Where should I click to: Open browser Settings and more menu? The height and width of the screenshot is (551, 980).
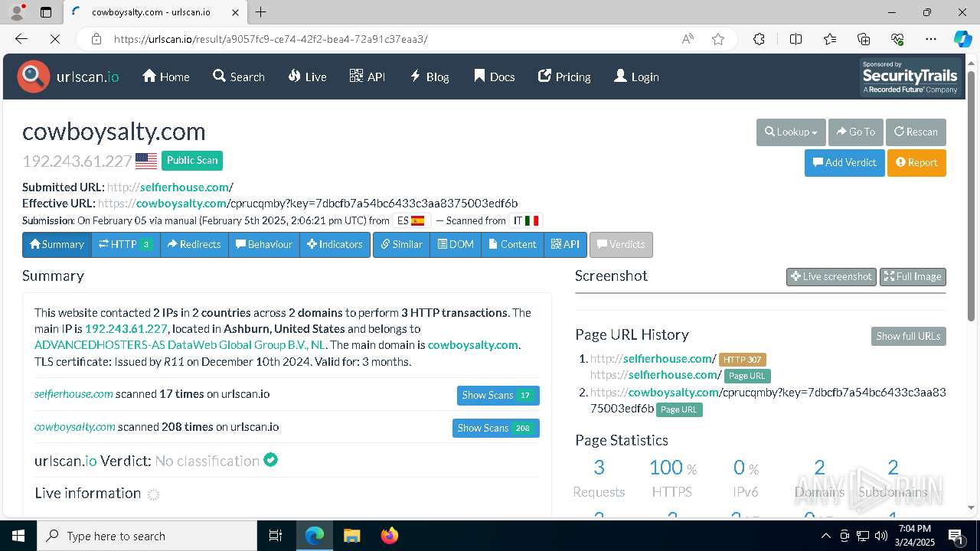[x=931, y=39]
